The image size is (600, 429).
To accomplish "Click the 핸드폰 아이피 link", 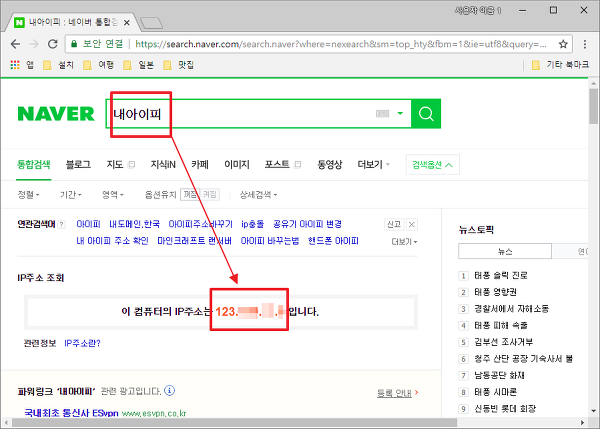I will click(333, 241).
